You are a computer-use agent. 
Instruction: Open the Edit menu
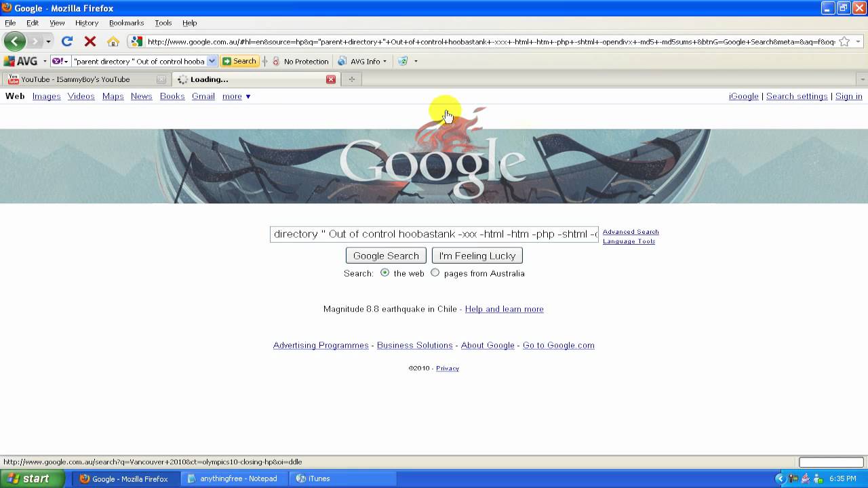(x=33, y=22)
